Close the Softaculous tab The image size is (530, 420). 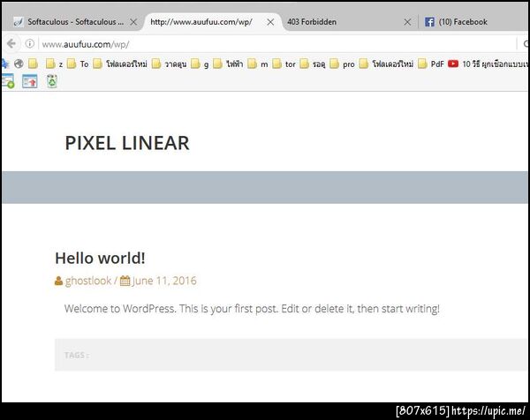coord(134,22)
